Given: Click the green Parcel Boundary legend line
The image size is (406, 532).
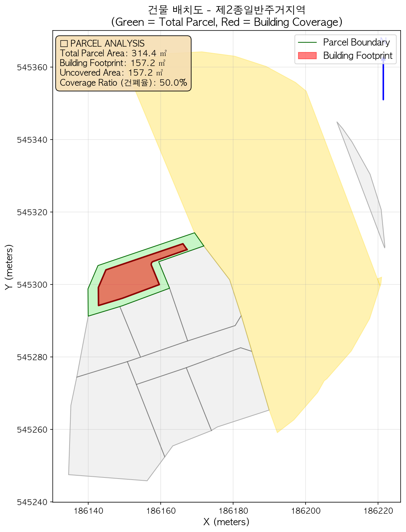Looking at the screenshot, I should [x=307, y=42].
